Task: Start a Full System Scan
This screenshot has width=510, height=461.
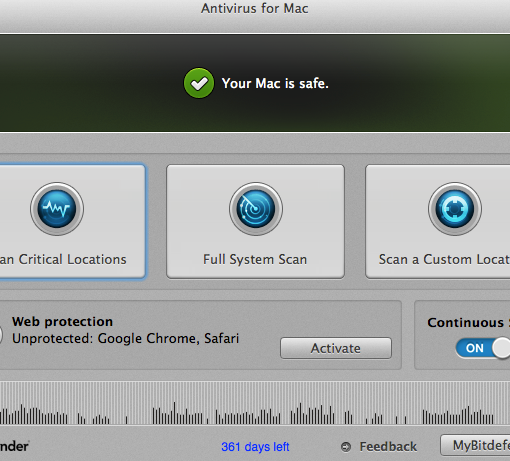Action: point(255,221)
